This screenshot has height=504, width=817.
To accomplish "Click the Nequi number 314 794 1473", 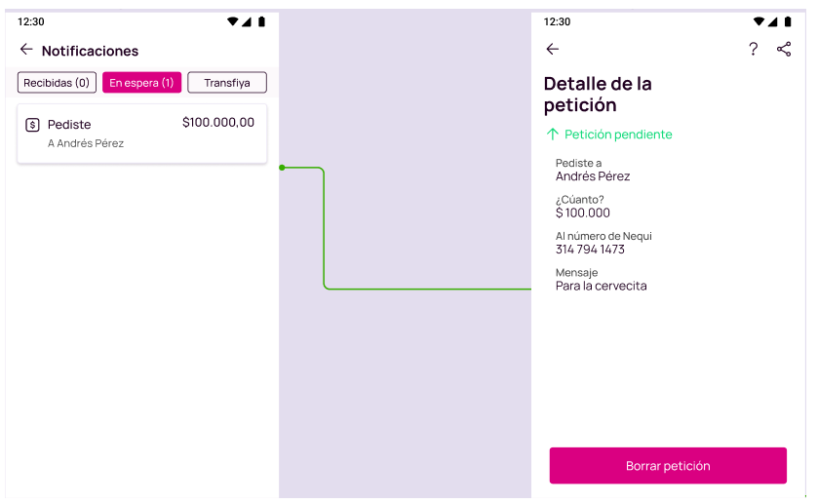I will [x=590, y=250].
